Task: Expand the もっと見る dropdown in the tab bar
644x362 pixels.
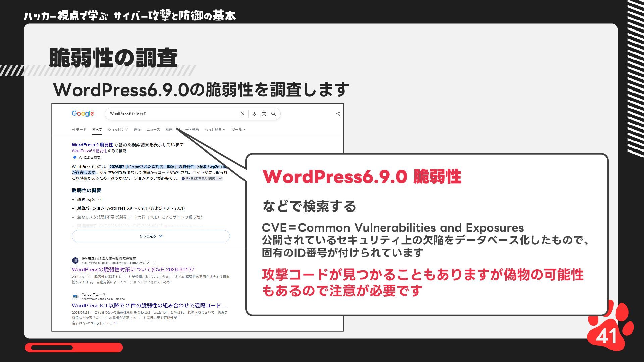Action: [215, 130]
